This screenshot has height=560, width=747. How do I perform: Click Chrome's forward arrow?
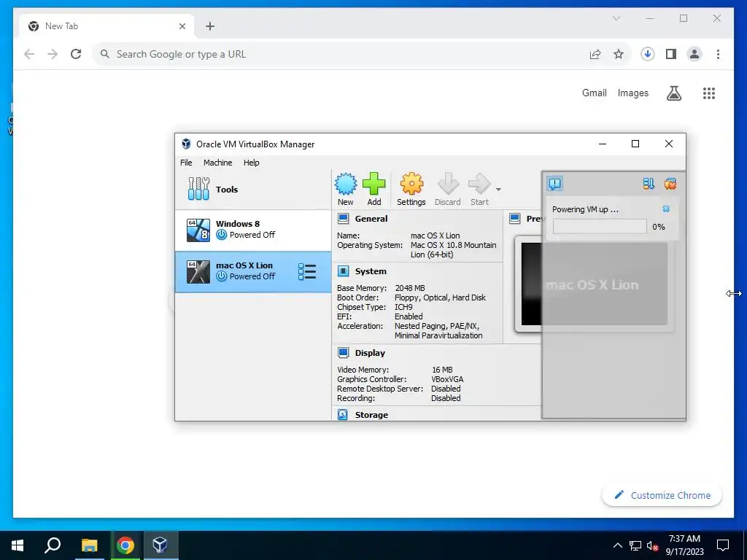[53, 54]
